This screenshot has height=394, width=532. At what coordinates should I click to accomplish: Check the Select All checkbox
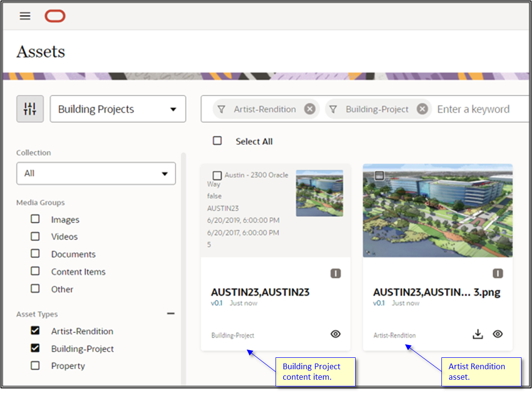217,141
